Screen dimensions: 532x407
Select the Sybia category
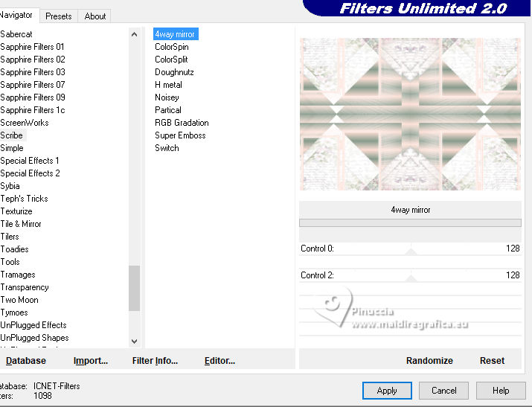click(x=10, y=186)
